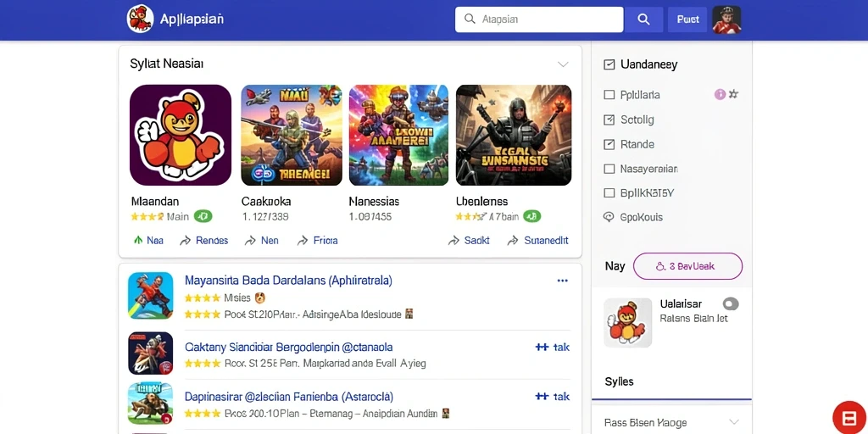Click the Ratsns Blain Jet text
This screenshot has width=868, height=434.
[x=693, y=319]
